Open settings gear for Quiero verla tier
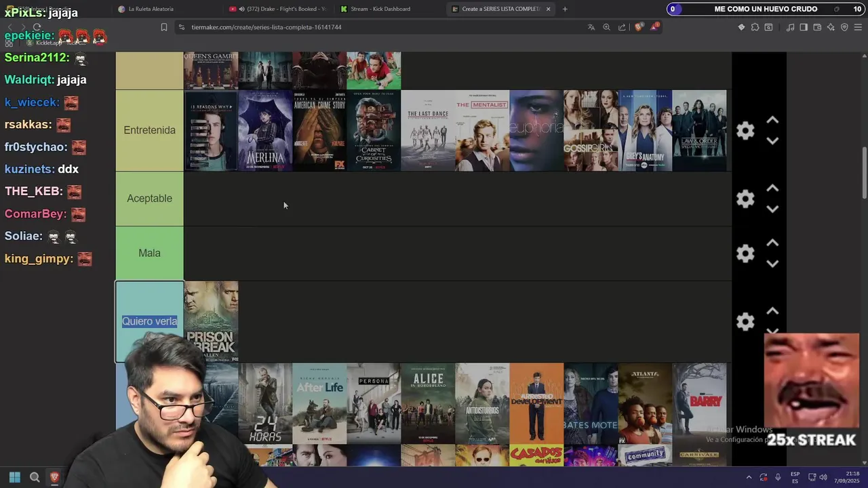Viewport: 868px width, 488px height. pos(745,322)
